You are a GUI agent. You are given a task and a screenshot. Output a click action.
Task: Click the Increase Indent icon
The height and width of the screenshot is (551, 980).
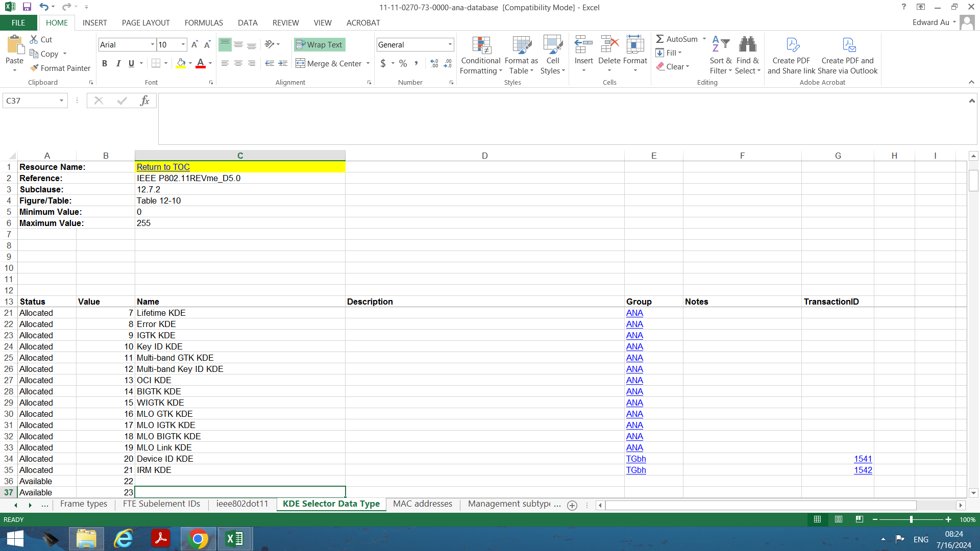283,63
